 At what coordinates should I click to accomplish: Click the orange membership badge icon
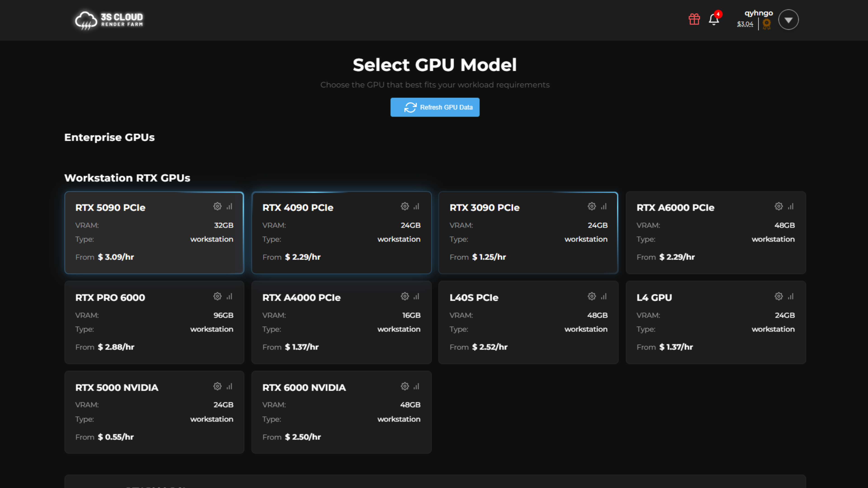[767, 24]
